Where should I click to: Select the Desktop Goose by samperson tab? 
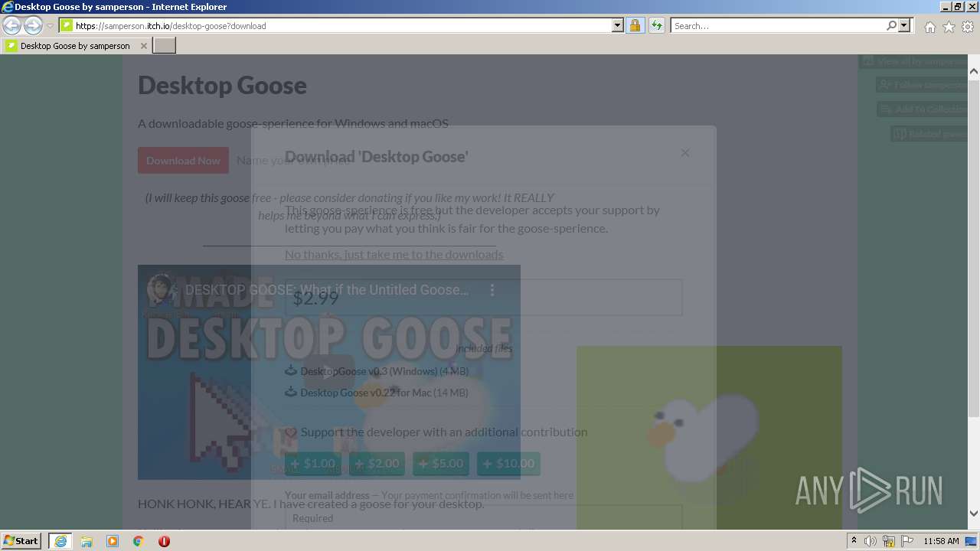click(75, 46)
